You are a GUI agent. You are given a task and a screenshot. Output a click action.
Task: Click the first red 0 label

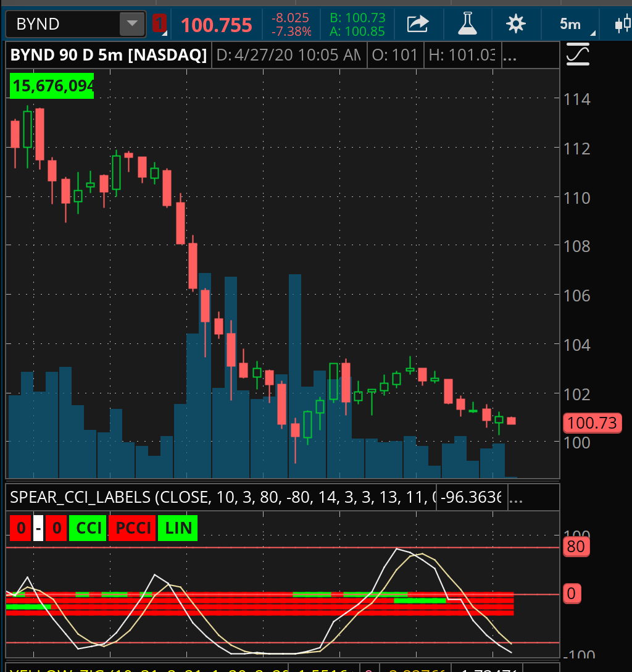tap(20, 528)
